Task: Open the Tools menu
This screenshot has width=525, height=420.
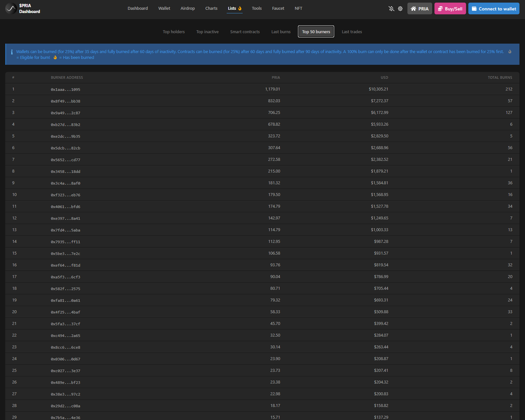Action: click(x=257, y=8)
